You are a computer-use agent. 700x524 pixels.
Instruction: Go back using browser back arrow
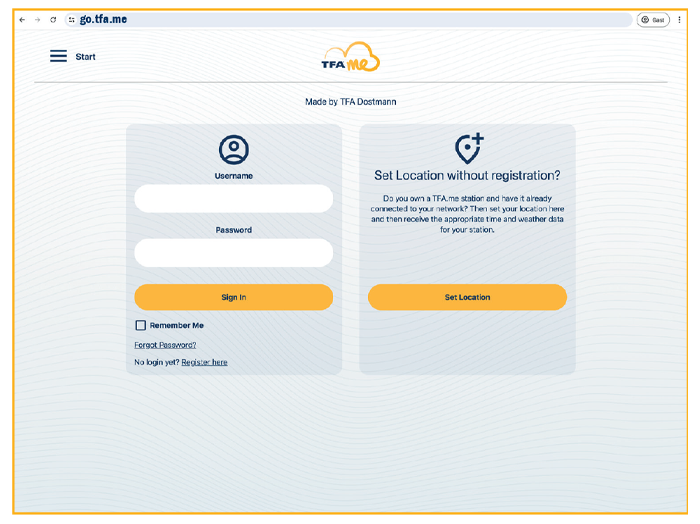(22, 20)
